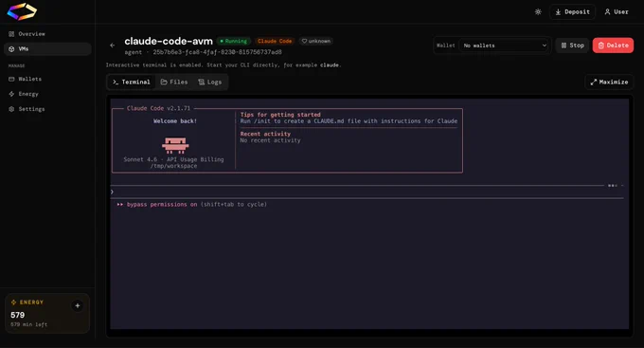The width and height of the screenshot is (644, 348).
Task: Click the 579 energy value
Action: pyautogui.click(x=18, y=315)
